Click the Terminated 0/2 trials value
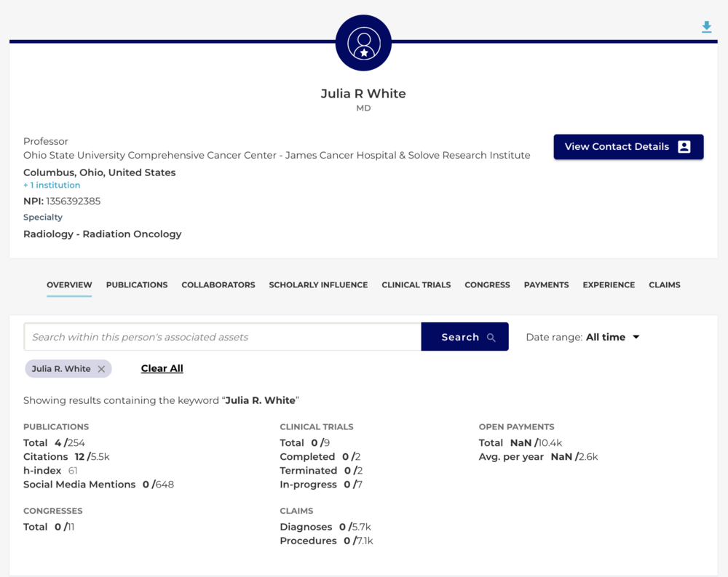Image resolution: width=728 pixels, height=577 pixels. (353, 471)
